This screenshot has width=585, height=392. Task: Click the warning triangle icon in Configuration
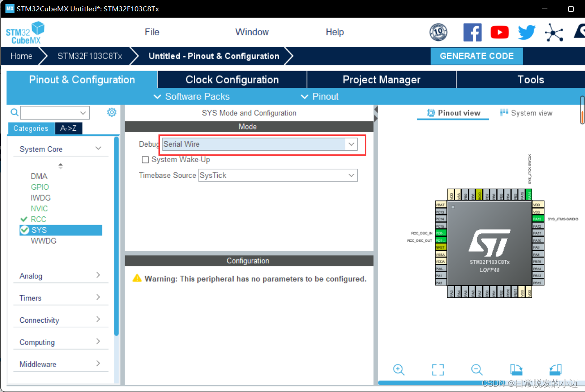137,278
